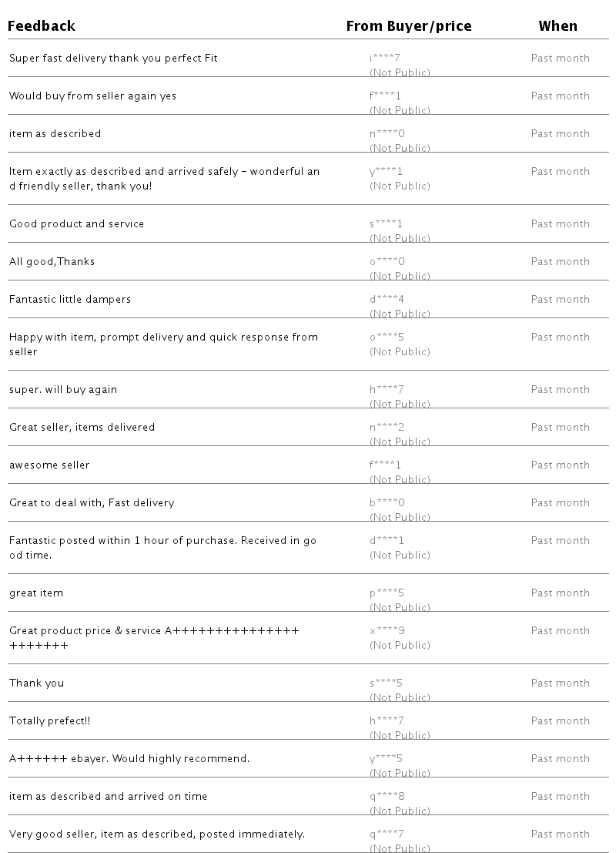The width and height of the screenshot is (616, 853).
Task: Click "A++++++ ebayer" feedback comment
Action: tap(129, 759)
